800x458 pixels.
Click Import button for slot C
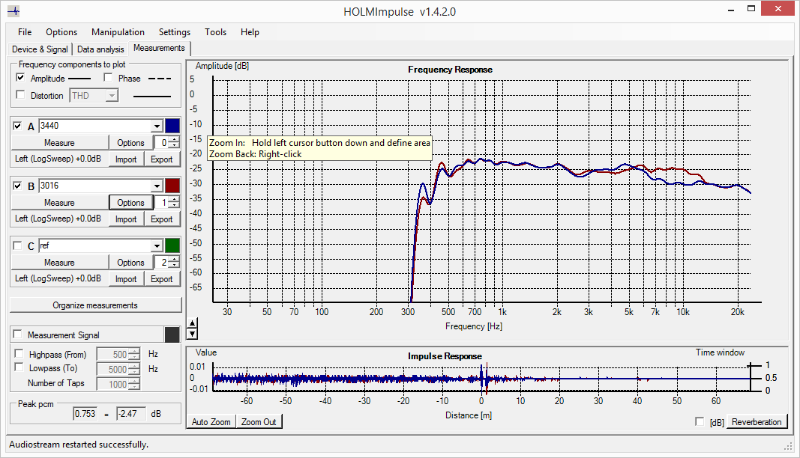point(126,279)
